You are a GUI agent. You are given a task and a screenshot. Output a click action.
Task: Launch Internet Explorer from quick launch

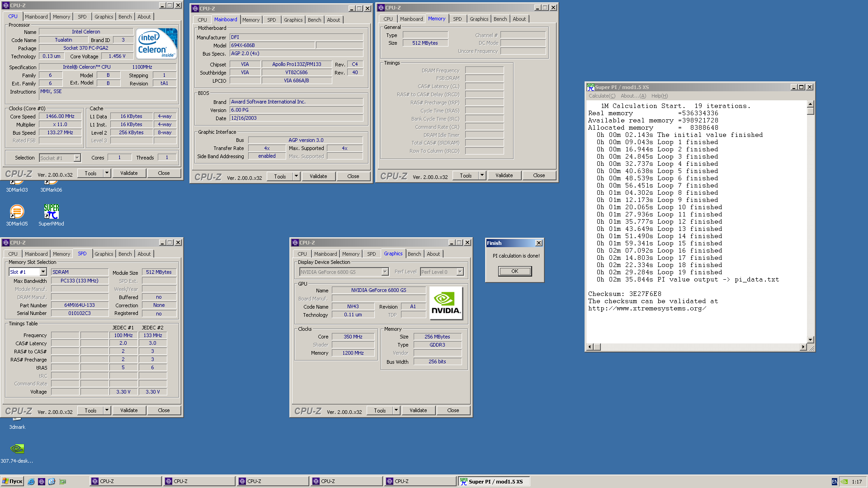[31, 482]
